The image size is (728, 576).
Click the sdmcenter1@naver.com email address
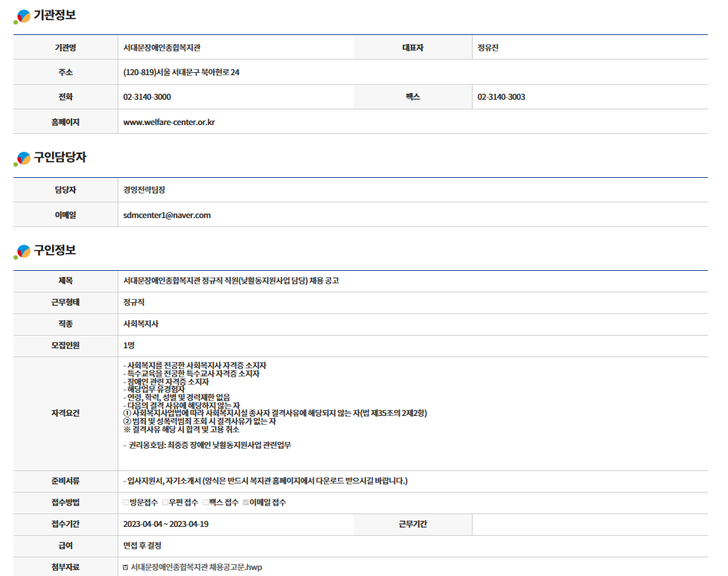[x=167, y=215]
